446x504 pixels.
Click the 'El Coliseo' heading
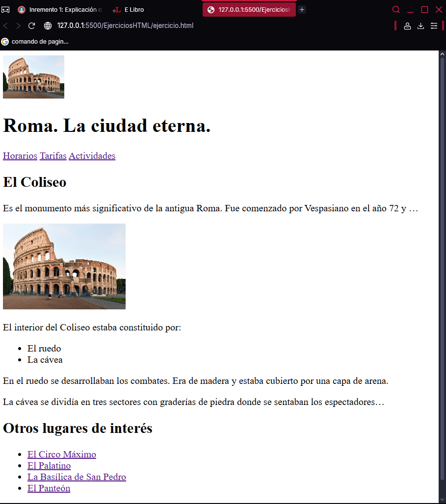[34, 182]
